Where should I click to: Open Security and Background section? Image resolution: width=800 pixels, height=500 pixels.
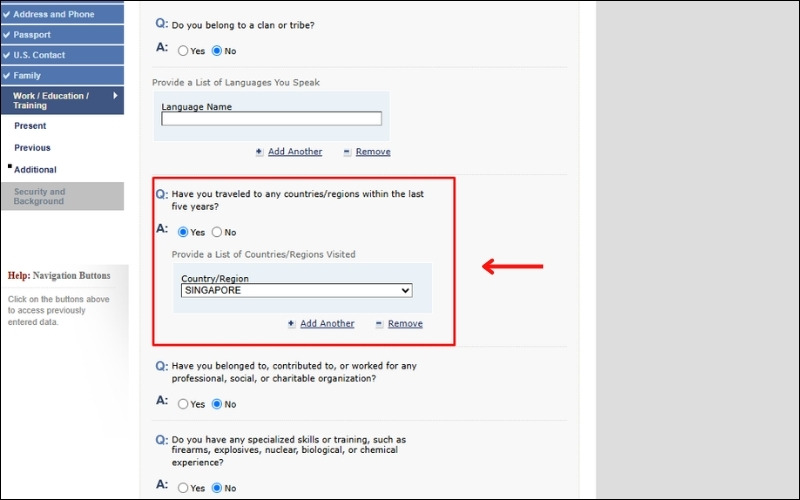[40, 196]
